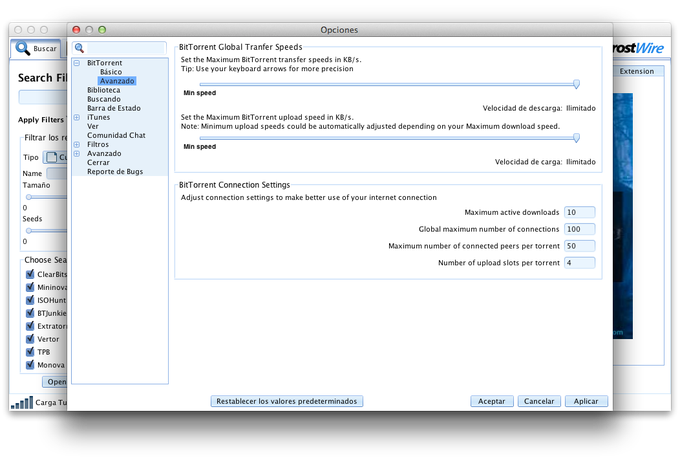
Task: Click the Buscar magnifier icon in FrostWire window
Action: click(23, 48)
